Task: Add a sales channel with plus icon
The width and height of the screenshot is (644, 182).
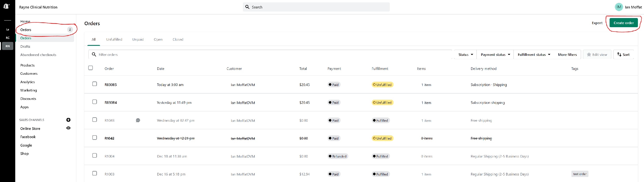Action: pyautogui.click(x=68, y=120)
